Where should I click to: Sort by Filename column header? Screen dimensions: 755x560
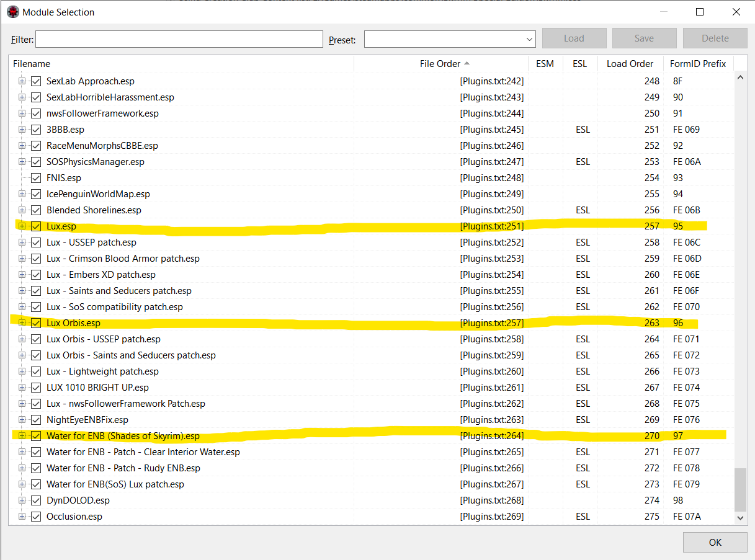tap(181, 64)
